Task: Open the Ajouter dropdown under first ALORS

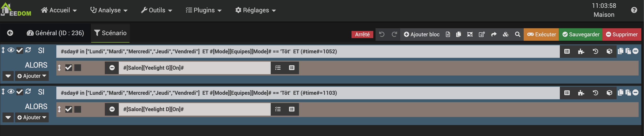Action: click(x=32, y=76)
